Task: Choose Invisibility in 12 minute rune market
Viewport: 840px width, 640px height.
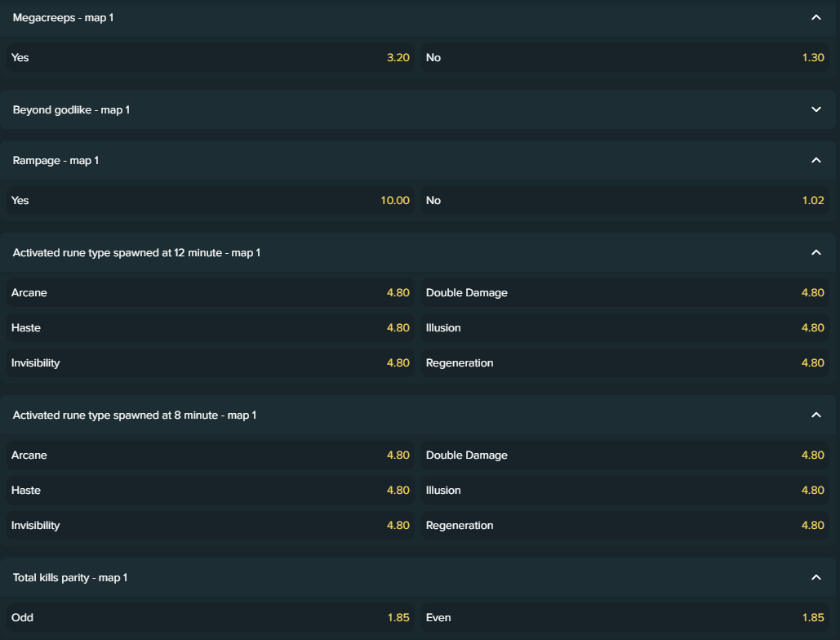Action: pos(210,362)
